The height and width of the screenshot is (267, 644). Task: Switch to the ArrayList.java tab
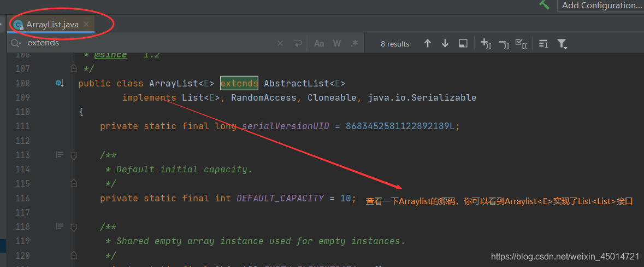click(x=52, y=25)
